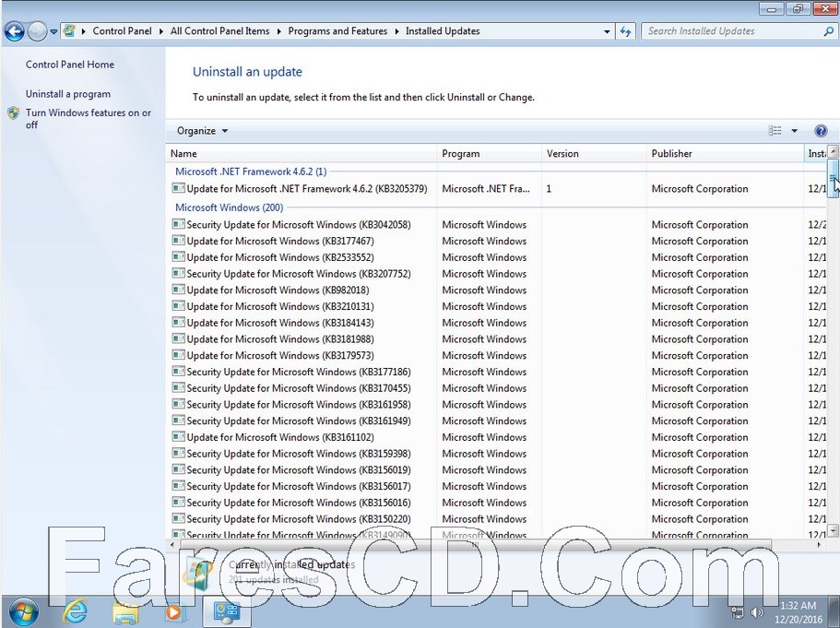Screen dimensions: 840x628
Task: Select Control Panel breadcrumb segment
Action: [x=122, y=31]
